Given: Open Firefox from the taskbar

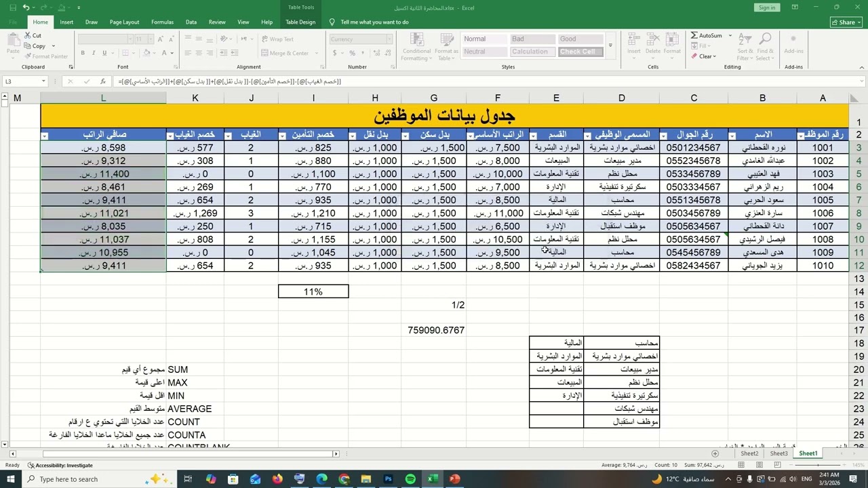Looking at the screenshot, I should coord(277,479).
